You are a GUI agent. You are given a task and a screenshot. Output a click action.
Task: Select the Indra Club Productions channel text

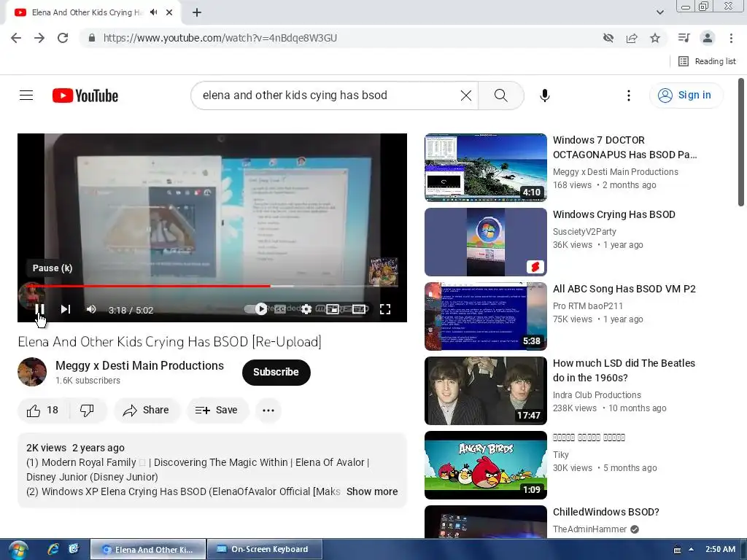(597, 394)
